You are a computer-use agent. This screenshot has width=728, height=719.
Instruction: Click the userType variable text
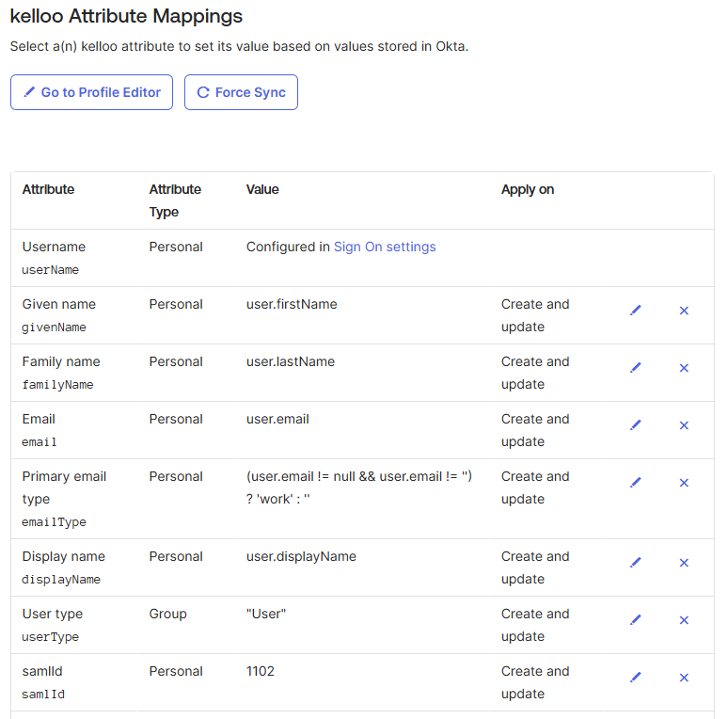click(50, 637)
